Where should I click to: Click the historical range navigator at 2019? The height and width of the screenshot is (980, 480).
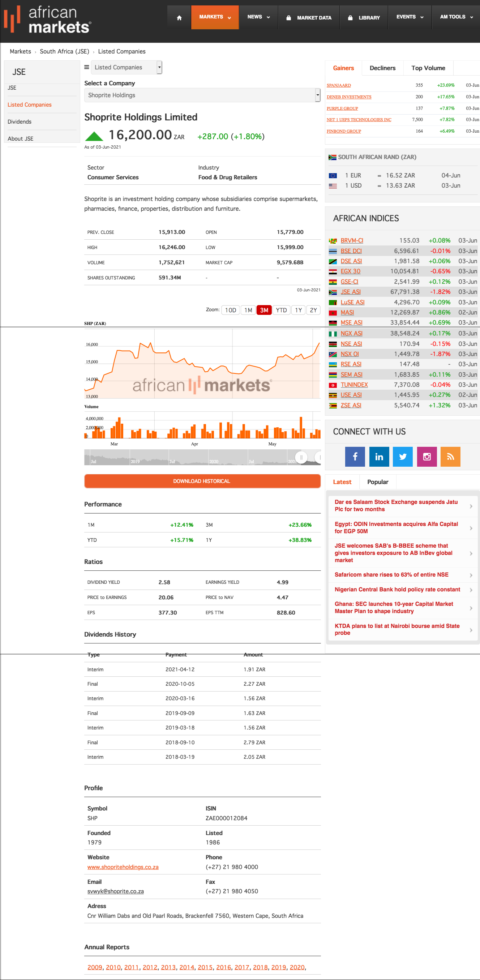pyautogui.click(x=135, y=462)
